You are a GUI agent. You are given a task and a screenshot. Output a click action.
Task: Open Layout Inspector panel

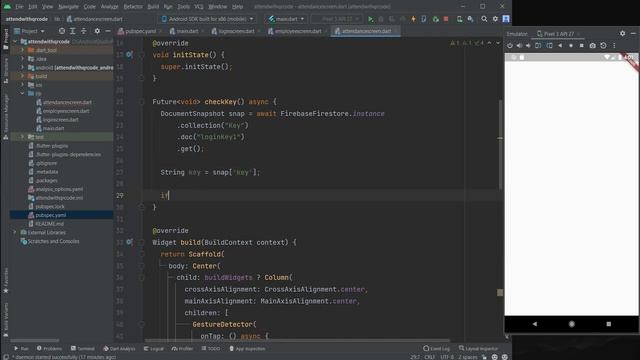(478, 349)
